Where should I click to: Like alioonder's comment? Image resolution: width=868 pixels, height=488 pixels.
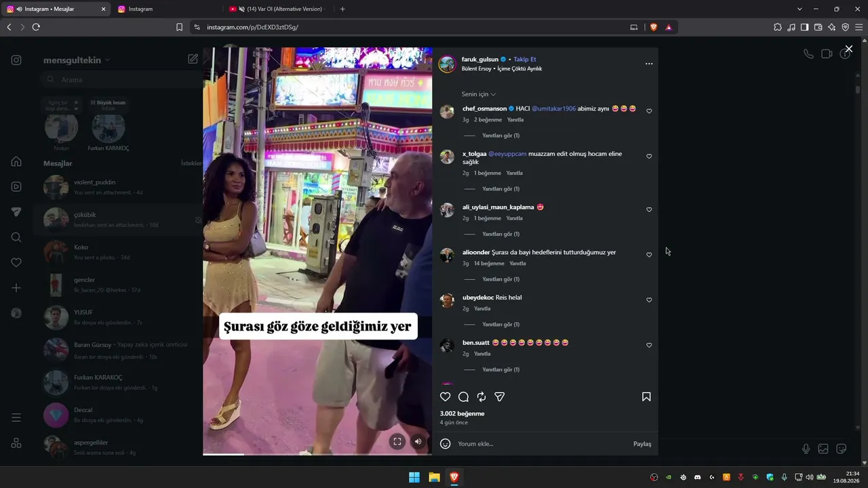coord(649,255)
